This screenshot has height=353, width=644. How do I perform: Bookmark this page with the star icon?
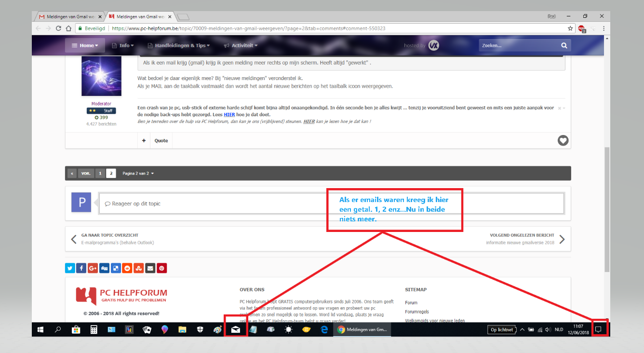(570, 28)
